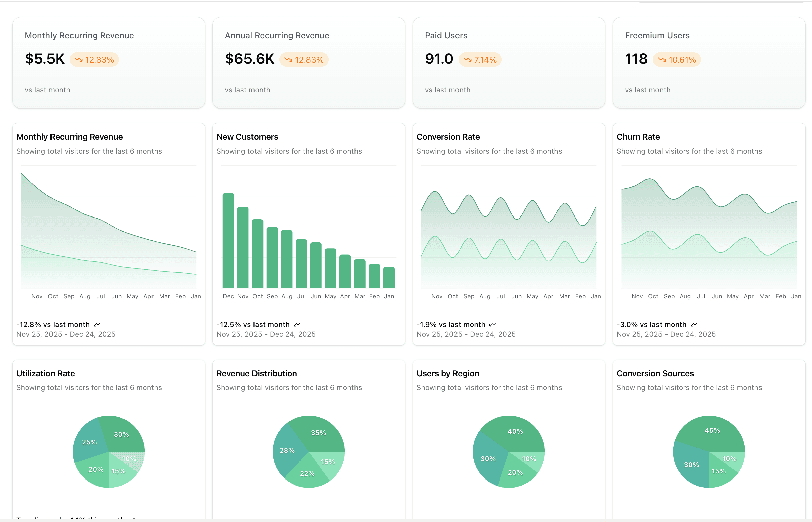Viewport: 812px width, 522px height.
Task: Select the 35% slice in Revenue Distribution pie
Action: coord(318,433)
